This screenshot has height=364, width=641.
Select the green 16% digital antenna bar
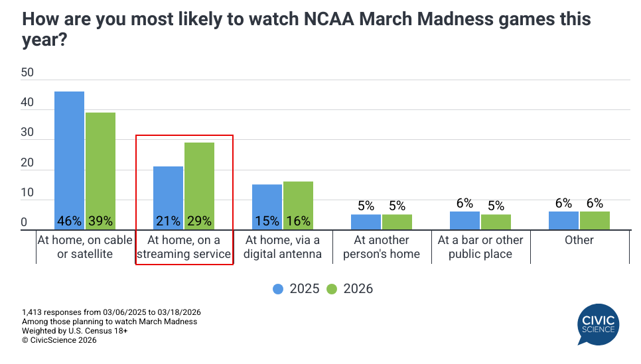(x=298, y=206)
